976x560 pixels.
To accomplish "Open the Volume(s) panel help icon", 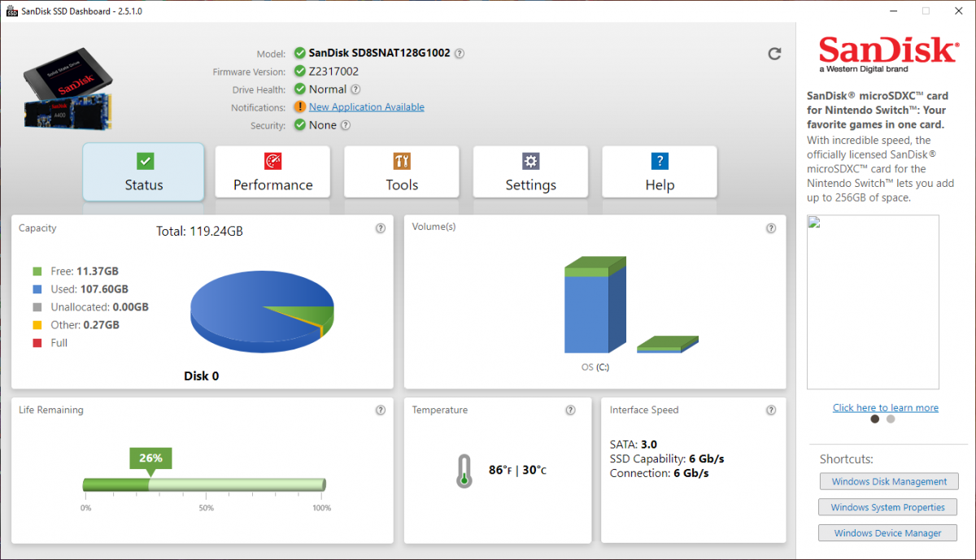I will point(771,228).
